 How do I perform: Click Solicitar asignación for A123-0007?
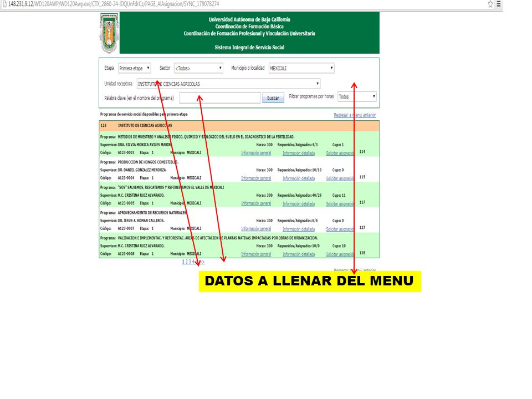(340, 229)
